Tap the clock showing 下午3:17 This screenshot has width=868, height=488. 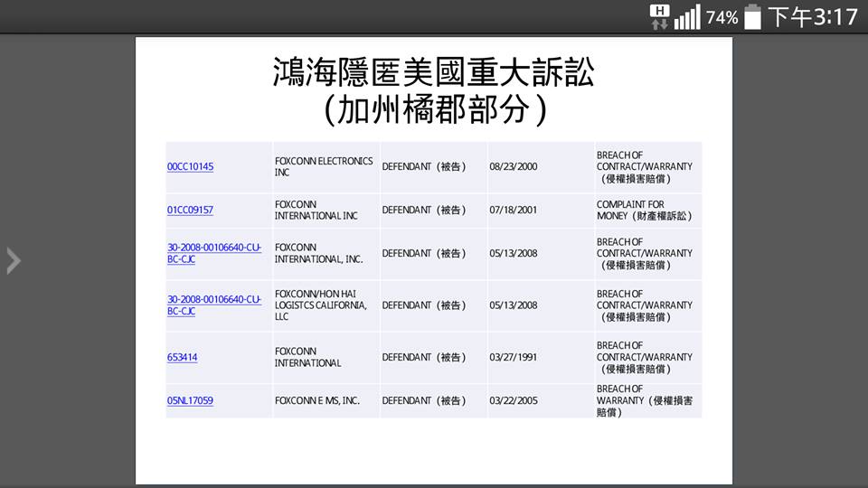[813, 17]
